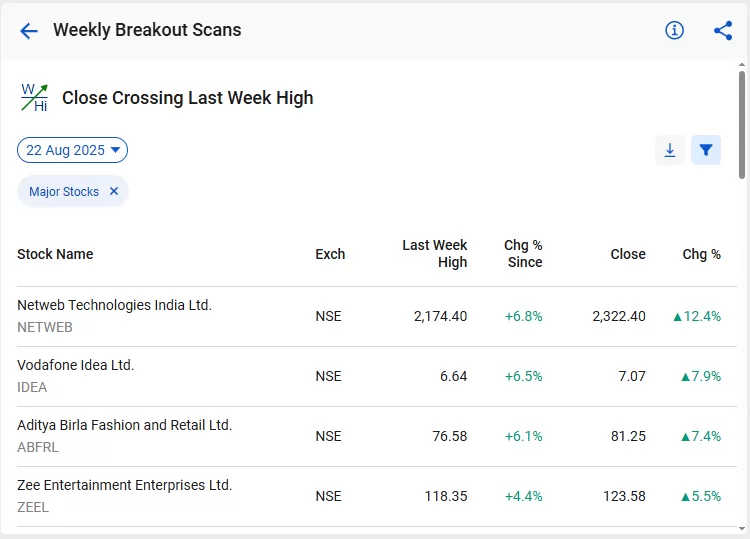Image resolution: width=750 pixels, height=539 pixels.
Task: Click NSE exchange in the ABFRL row
Action: coord(329,436)
